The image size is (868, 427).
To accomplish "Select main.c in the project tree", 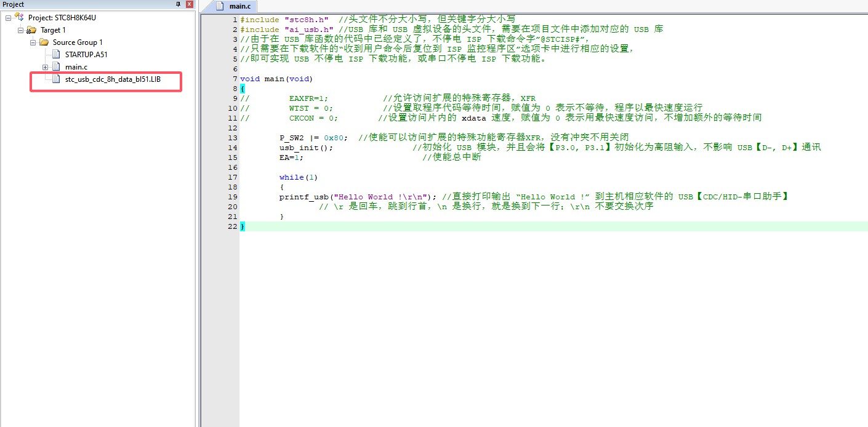I will click(x=76, y=67).
